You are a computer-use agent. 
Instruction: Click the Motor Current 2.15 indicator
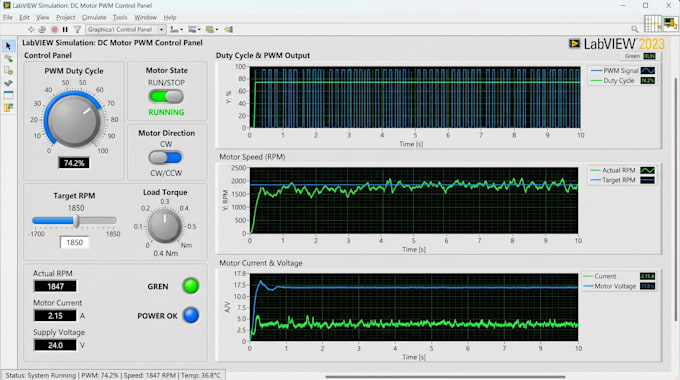point(55,316)
